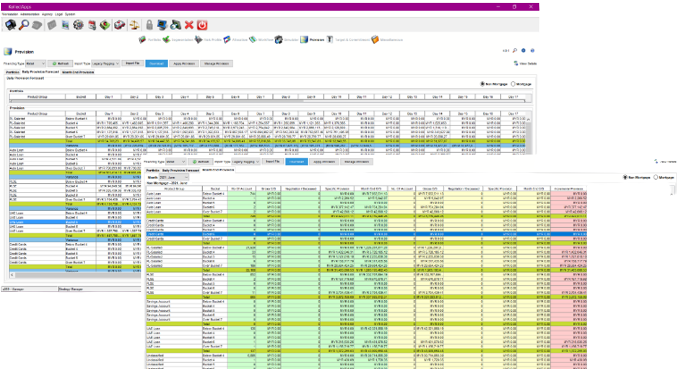Open the Target & Commitment module icon

[330, 40]
